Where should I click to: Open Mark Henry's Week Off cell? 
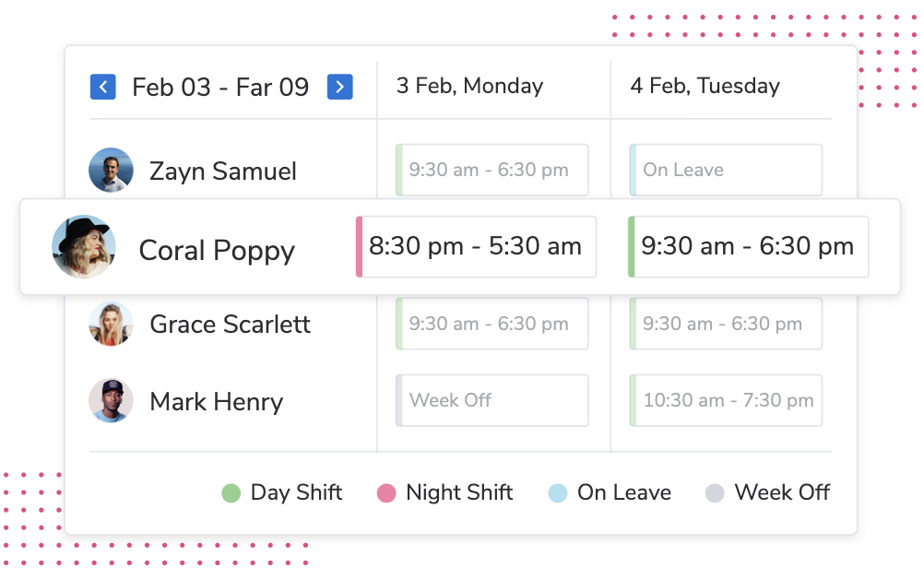pyautogui.click(x=492, y=400)
